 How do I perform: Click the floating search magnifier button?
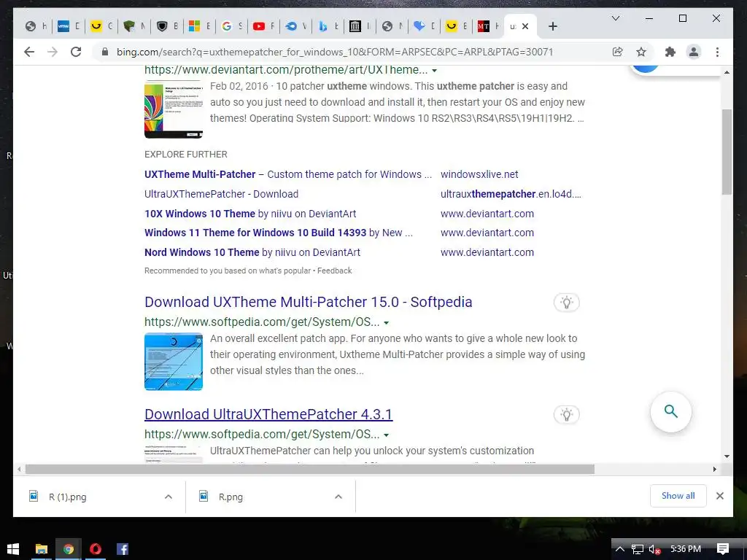click(671, 412)
